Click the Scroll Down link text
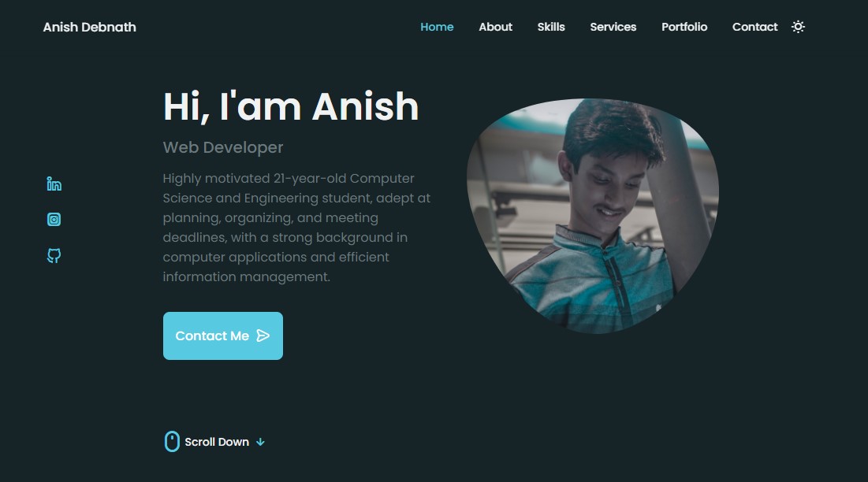This screenshot has height=482, width=868. [217, 442]
